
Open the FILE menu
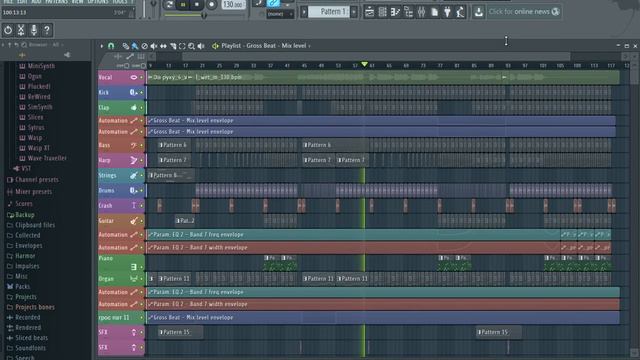8,2
